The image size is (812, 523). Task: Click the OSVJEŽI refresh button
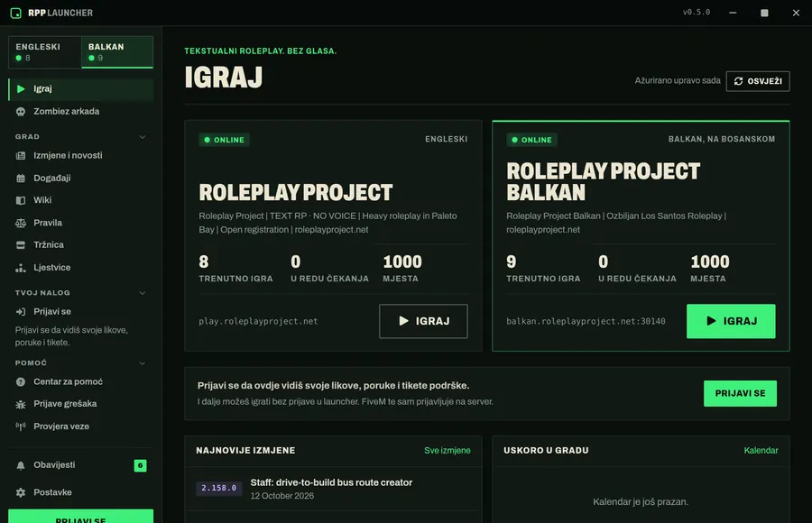tap(758, 81)
